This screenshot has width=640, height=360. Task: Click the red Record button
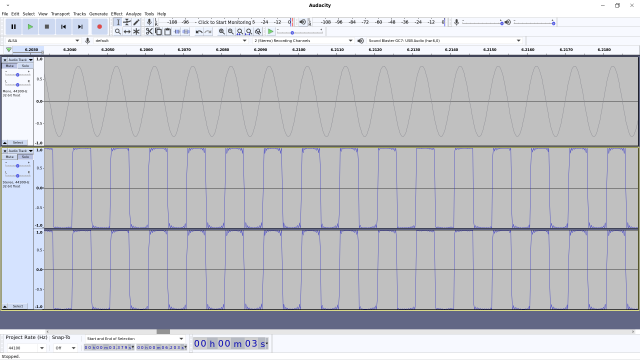(x=99, y=27)
